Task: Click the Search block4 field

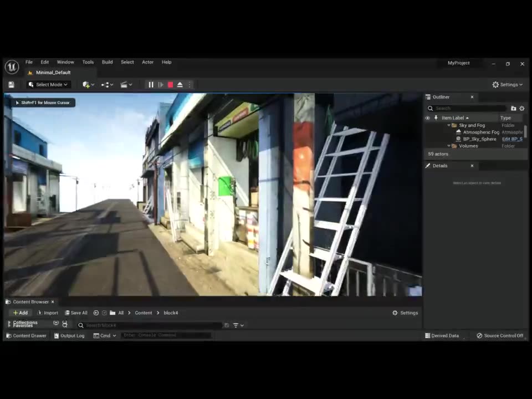Action: [x=150, y=325]
